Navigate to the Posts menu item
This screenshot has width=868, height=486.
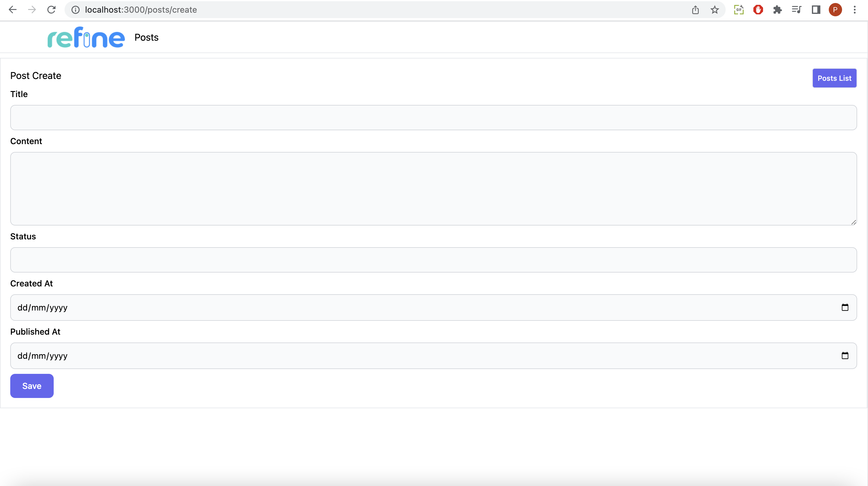(146, 37)
